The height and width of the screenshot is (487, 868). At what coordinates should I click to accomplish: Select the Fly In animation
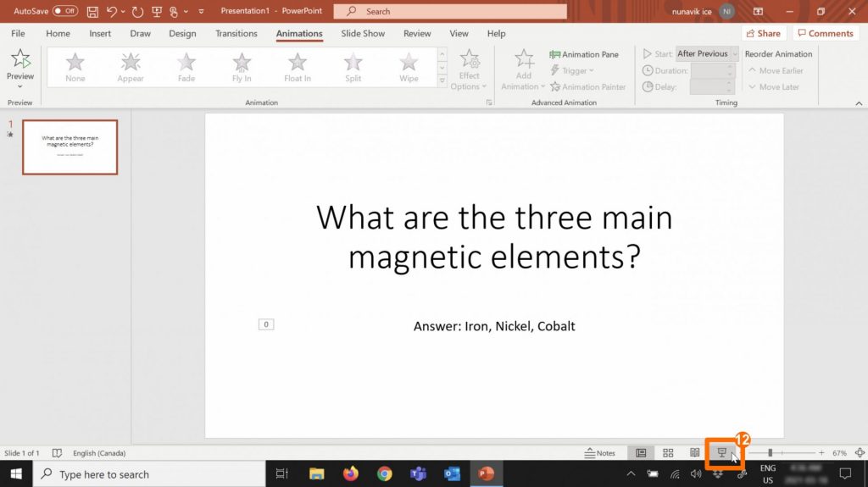pyautogui.click(x=242, y=67)
